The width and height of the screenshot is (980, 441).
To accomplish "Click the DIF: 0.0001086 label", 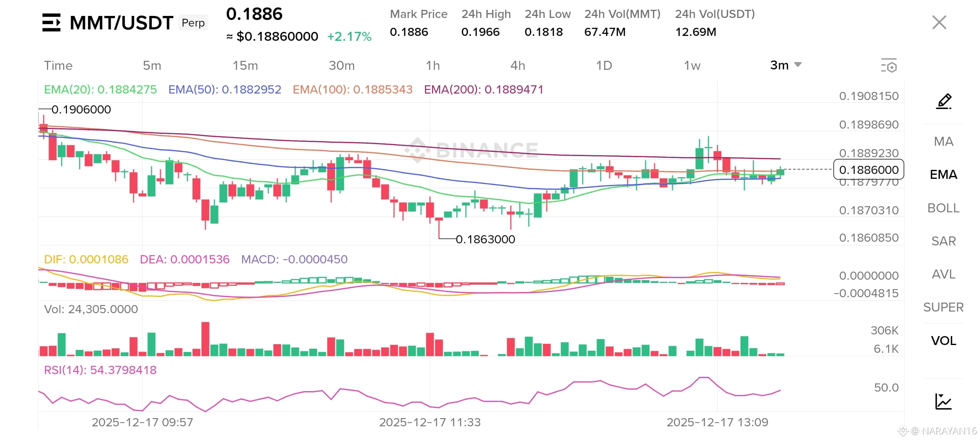I will [x=86, y=259].
